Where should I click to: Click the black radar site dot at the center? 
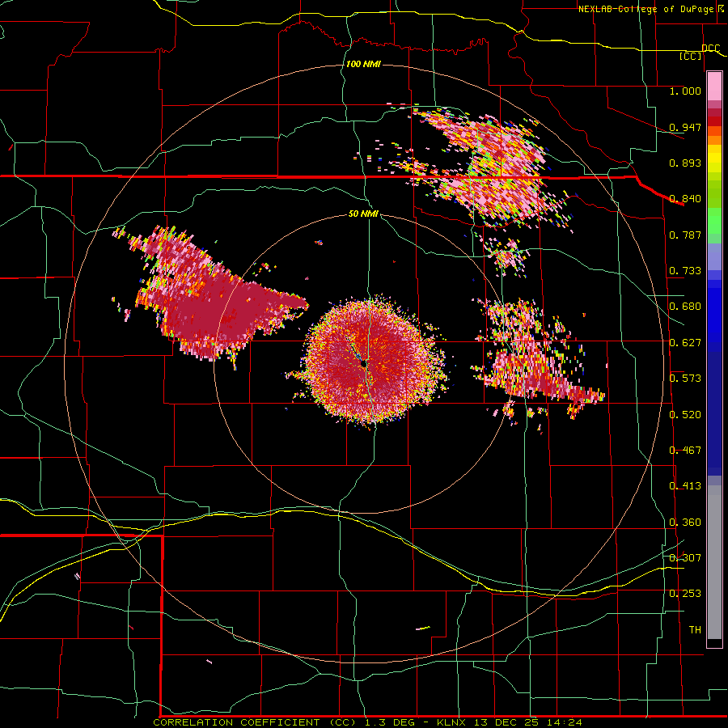(x=364, y=365)
